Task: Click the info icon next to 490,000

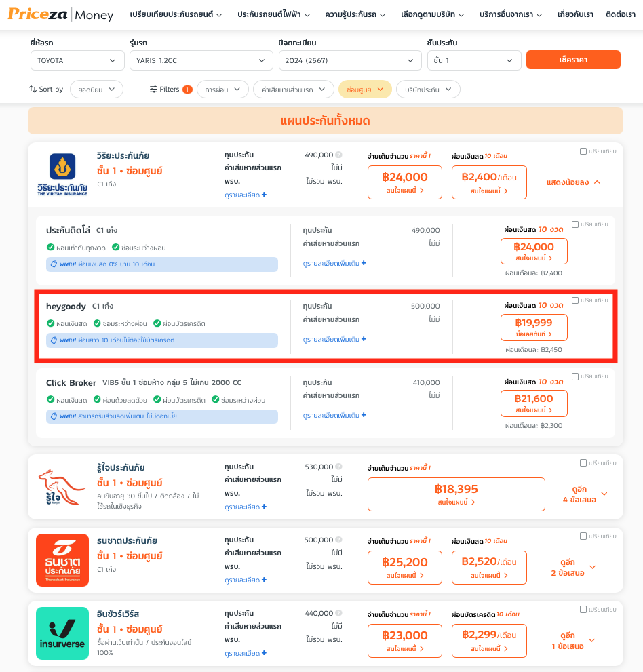Action: [x=338, y=155]
